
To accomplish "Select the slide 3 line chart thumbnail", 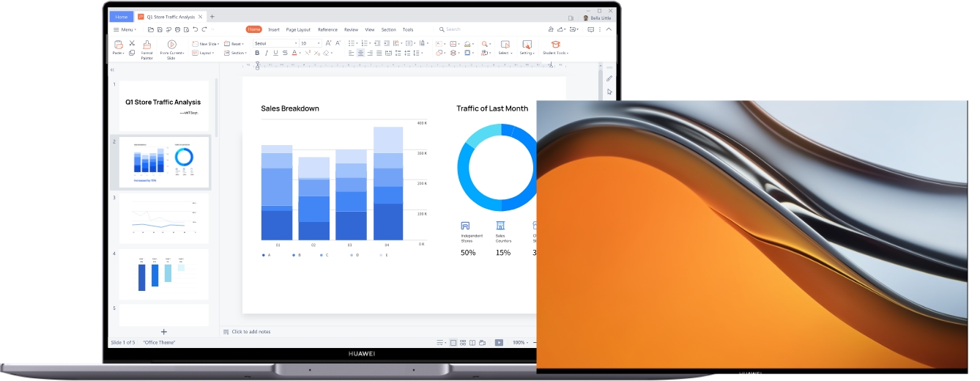I will point(163,218).
